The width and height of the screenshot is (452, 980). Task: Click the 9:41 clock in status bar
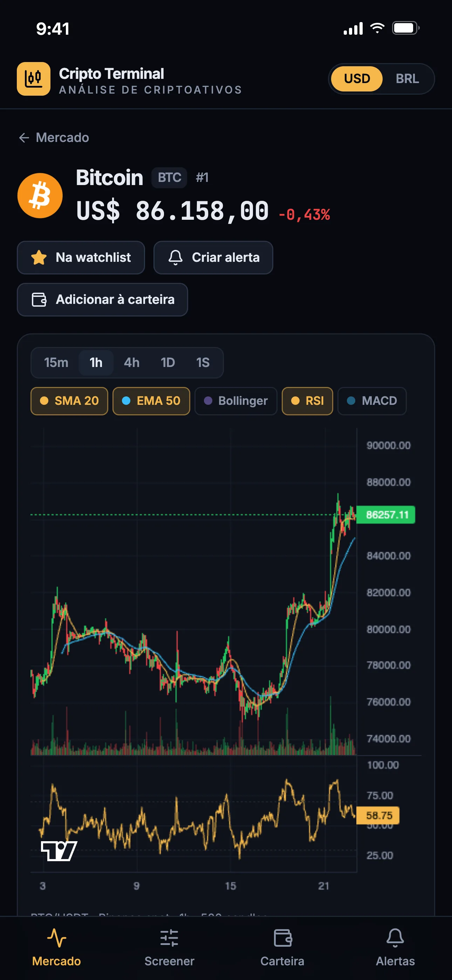(x=53, y=29)
